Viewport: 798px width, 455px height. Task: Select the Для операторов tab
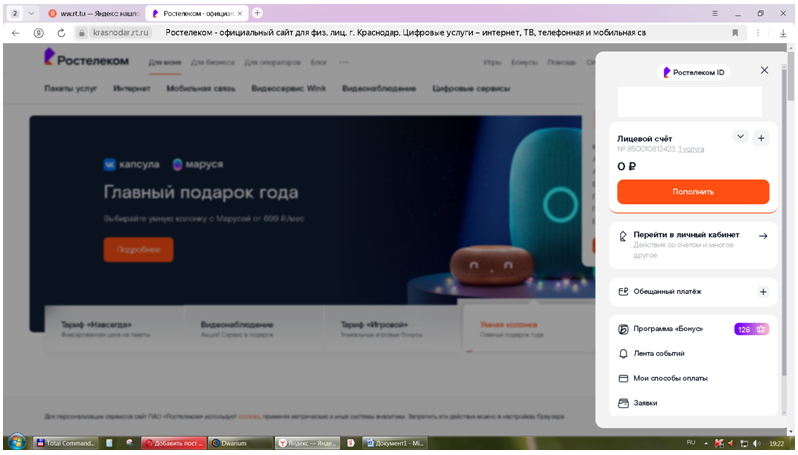pos(272,63)
